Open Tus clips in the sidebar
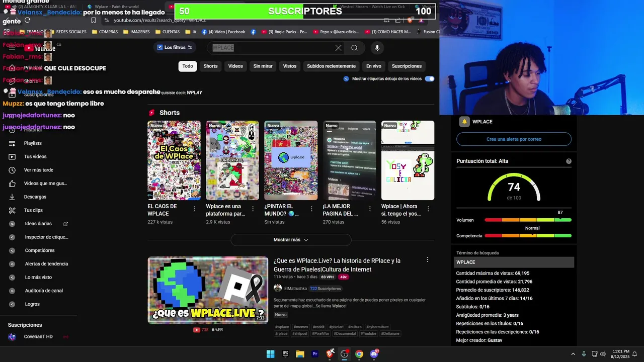The height and width of the screenshot is (362, 644). (33, 210)
